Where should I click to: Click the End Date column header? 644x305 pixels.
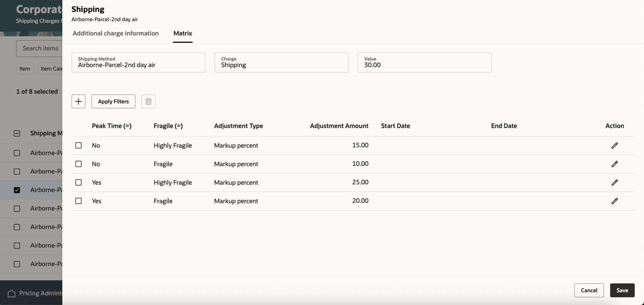pyautogui.click(x=504, y=126)
